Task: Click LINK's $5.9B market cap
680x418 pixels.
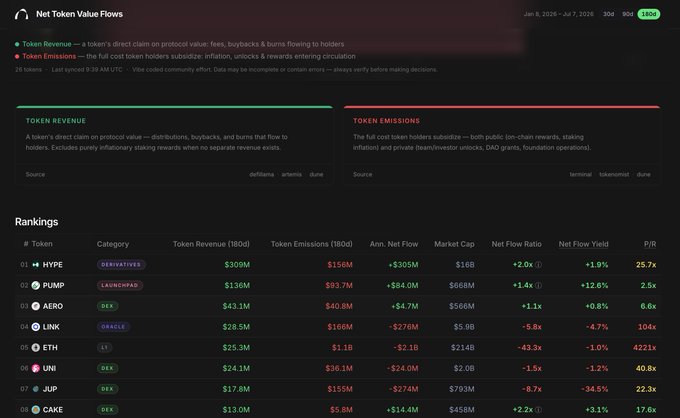Action: [x=464, y=327]
